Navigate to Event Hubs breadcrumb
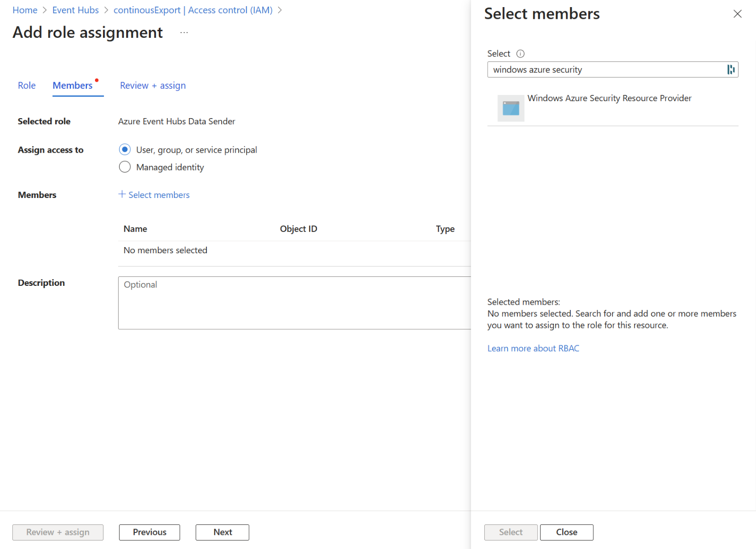The image size is (756, 549). point(76,10)
